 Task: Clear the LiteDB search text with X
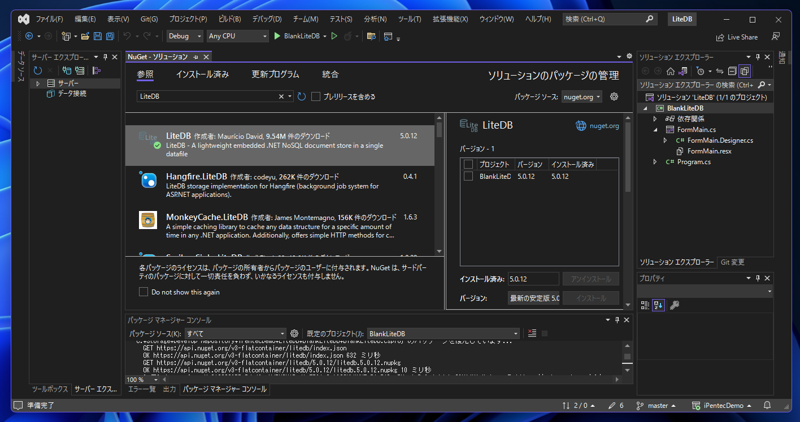(281, 96)
